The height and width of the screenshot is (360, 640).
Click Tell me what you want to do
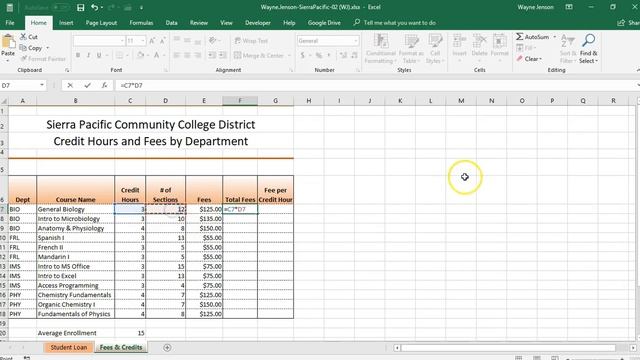click(x=395, y=23)
